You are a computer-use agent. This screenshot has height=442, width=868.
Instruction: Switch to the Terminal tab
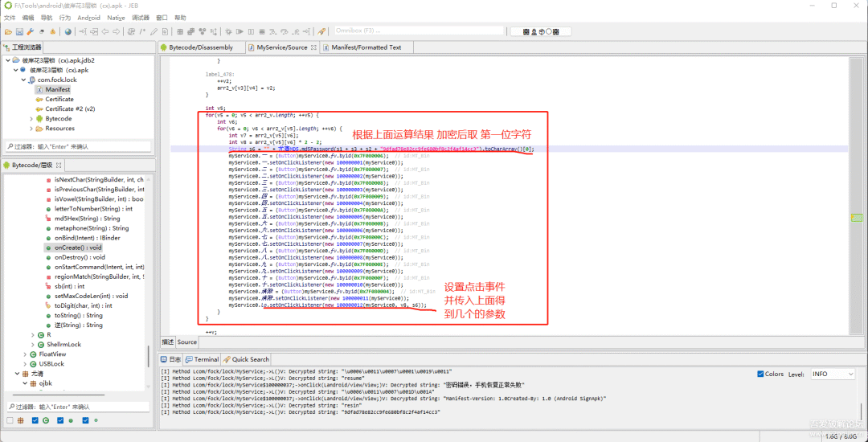(203, 359)
